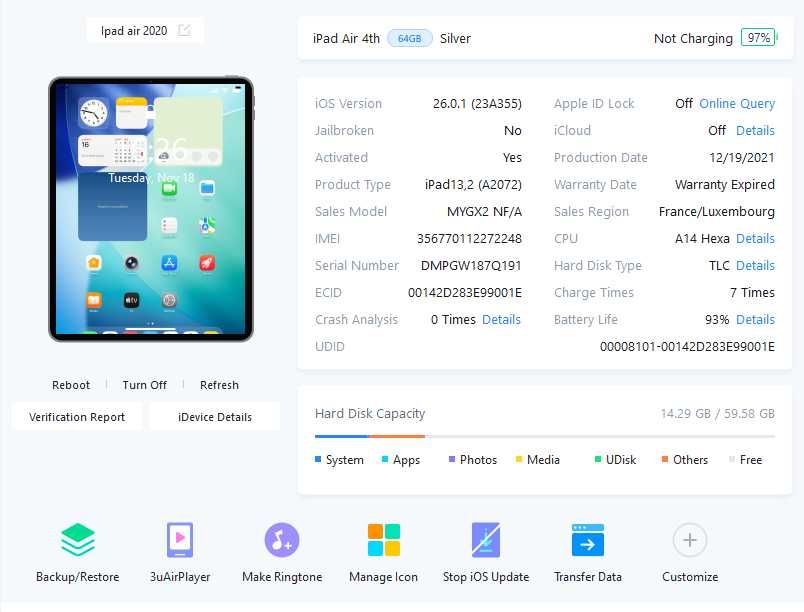Click the Apps legend color swatch
The height and width of the screenshot is (612, 804).
click(x=385, y=459)
